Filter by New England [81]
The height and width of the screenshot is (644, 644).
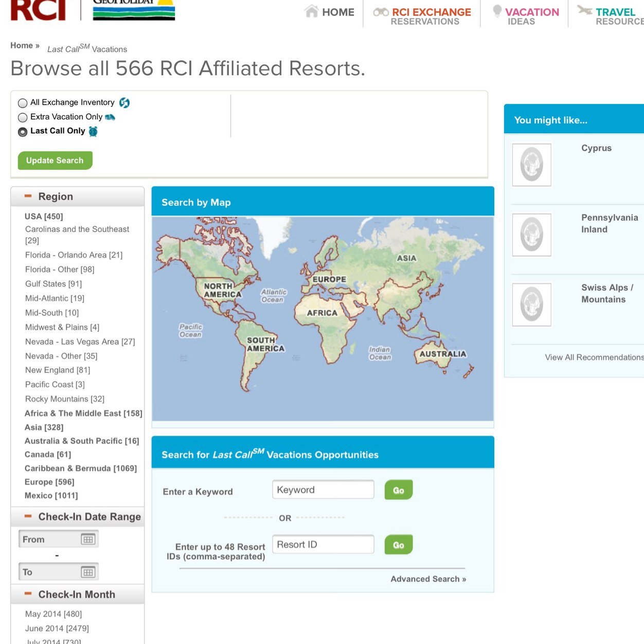[58, 370]
